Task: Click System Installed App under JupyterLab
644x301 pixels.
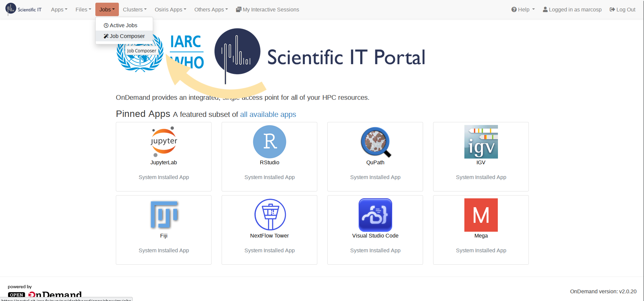Action: [x=164, y=177]
